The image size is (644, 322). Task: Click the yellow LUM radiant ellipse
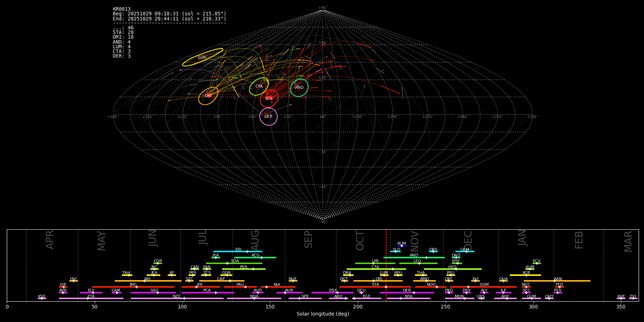[203, 57]
